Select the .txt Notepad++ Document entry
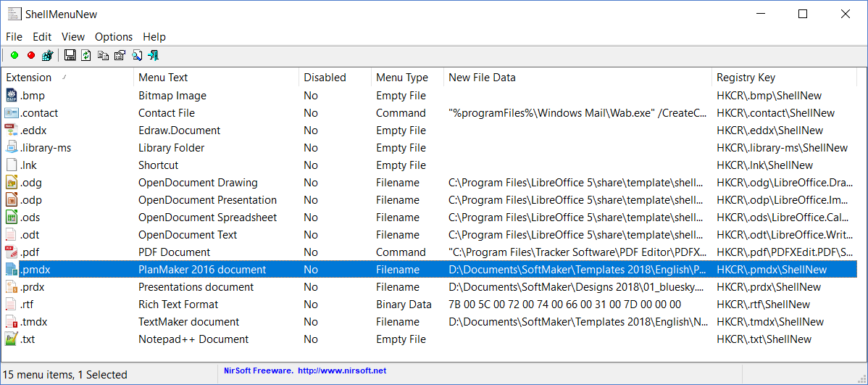The width and height of the screenshot is (868, 385). [x=193, y=339]
